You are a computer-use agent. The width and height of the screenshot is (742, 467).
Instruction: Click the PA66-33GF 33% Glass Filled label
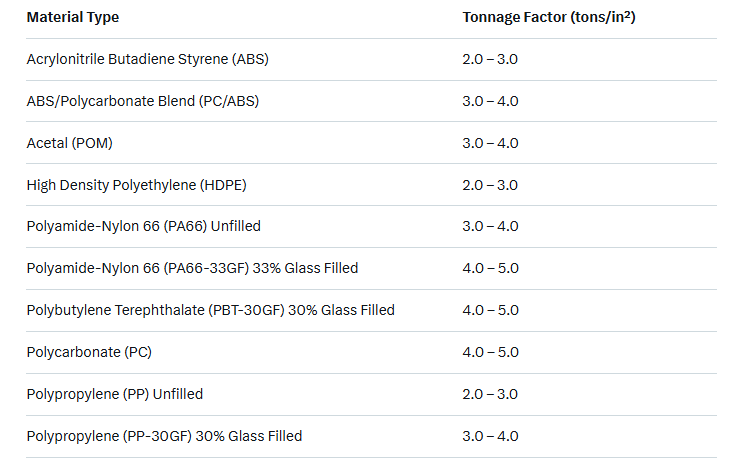[192, 268]
